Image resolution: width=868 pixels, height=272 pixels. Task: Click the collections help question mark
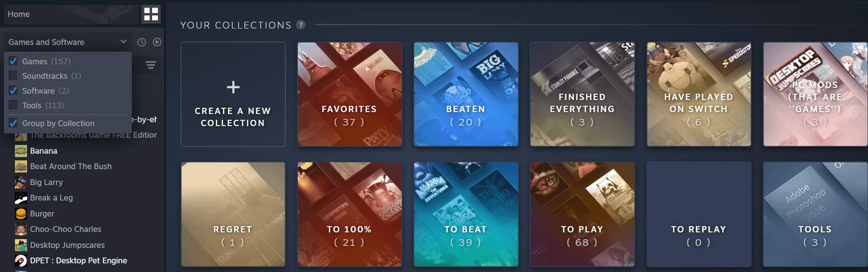(x=301, y=25)
